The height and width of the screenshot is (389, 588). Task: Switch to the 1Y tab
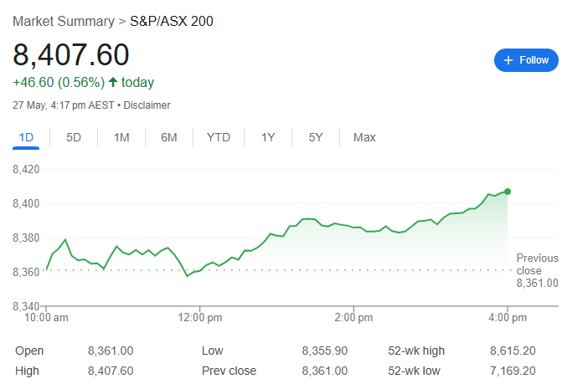click(268, 137)
